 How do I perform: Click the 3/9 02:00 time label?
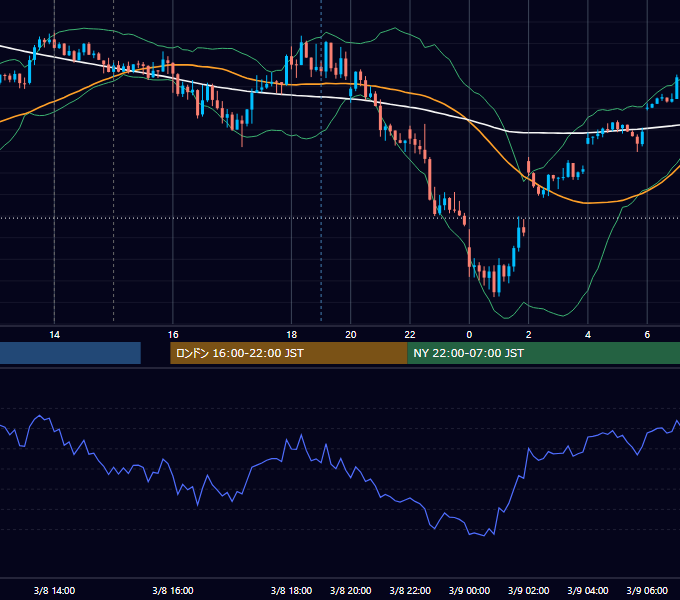[528, 590]
